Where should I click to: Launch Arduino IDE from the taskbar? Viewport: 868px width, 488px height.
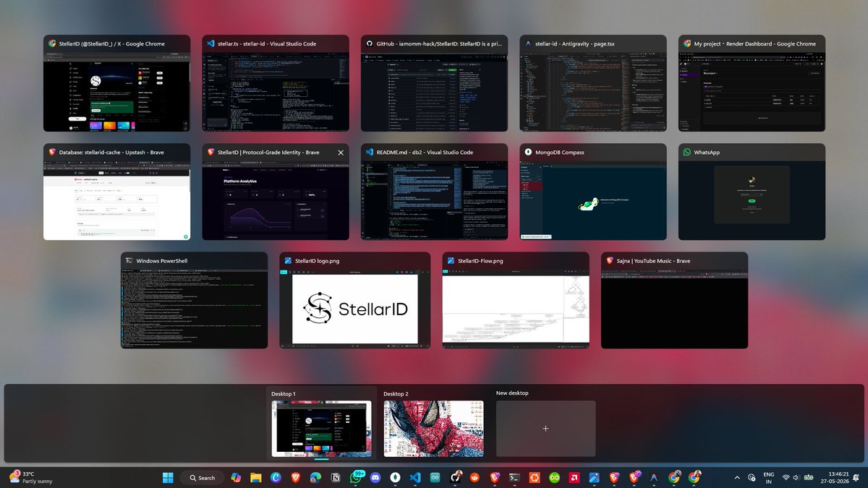435,477
